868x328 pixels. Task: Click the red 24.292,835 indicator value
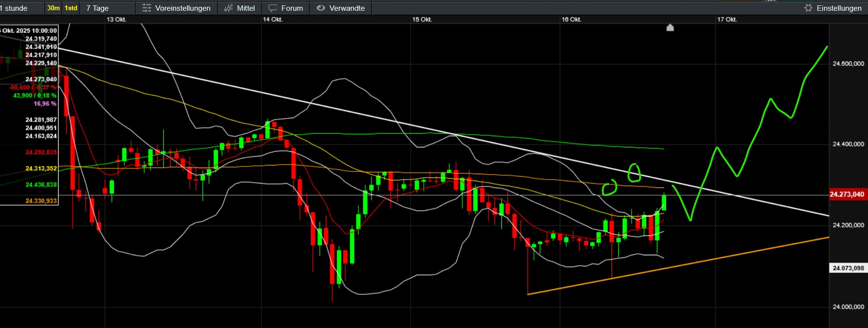41,152
